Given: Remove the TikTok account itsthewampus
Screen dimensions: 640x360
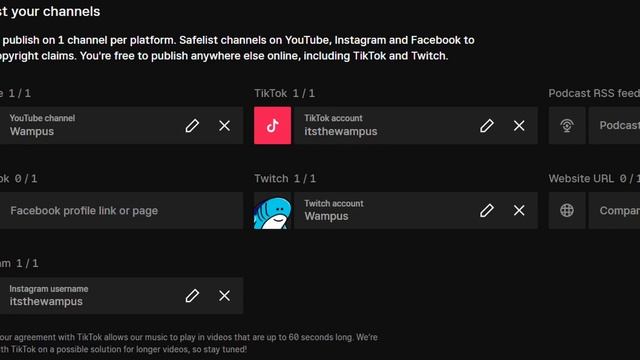Looking at the screenshot, I should tap(519, 126).
